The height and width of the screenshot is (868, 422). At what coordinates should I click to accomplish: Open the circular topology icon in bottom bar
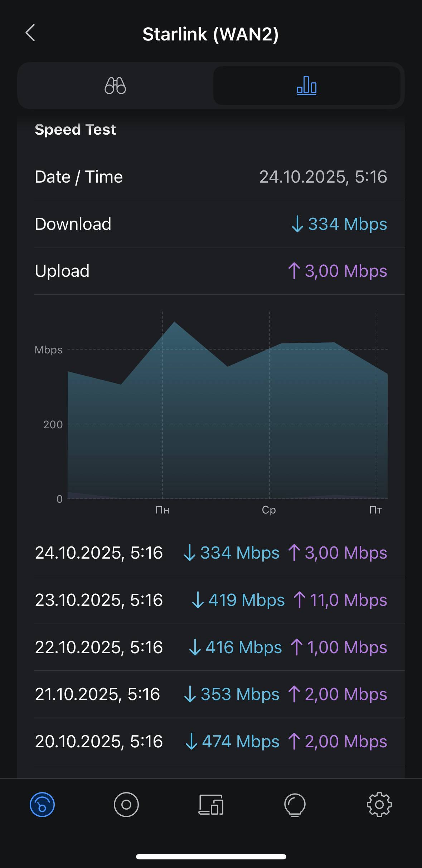point(126,805)
